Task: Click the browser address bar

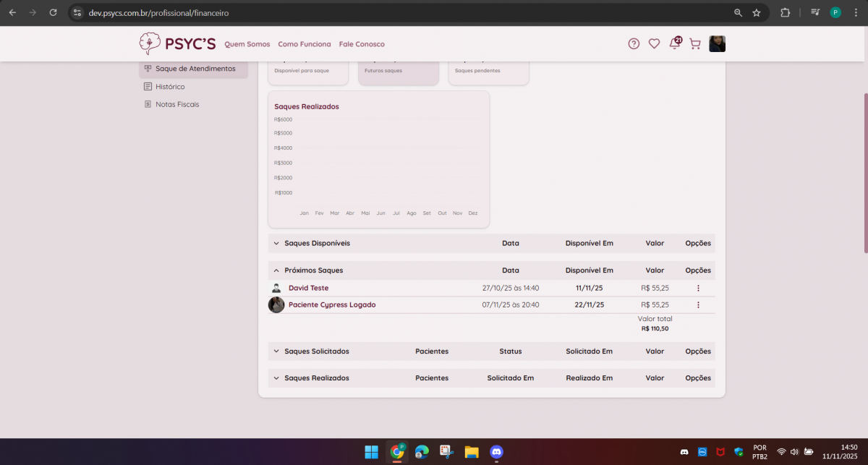Action: pyautogui.click(x=398, y=13)
